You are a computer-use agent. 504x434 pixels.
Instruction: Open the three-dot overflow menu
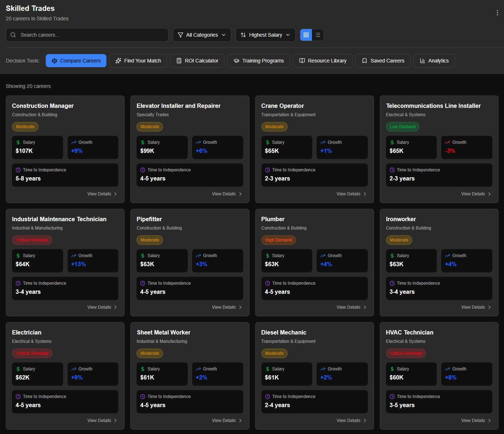(497, 12)
